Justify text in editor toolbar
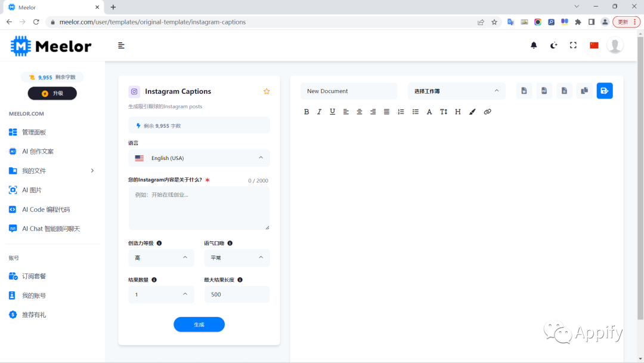644x363 pixels. coord(386,112)
